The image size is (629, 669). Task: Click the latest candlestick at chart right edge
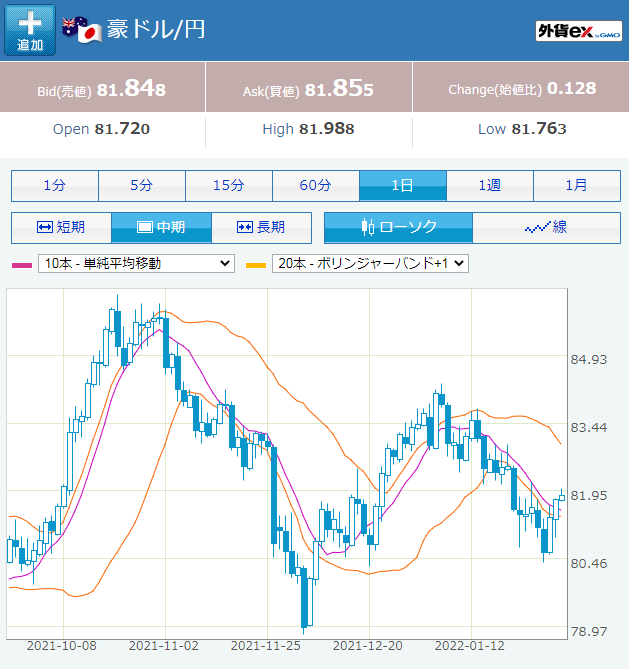point(562,497)
